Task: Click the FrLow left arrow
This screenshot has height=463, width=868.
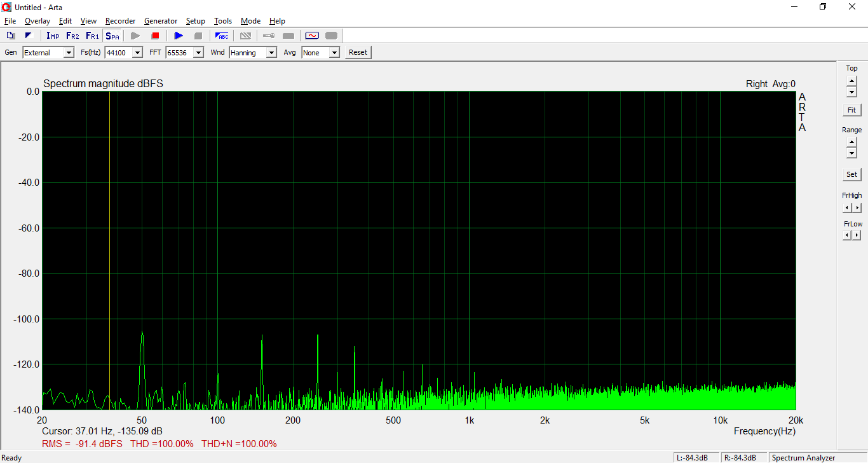Action: click(847, 235)
